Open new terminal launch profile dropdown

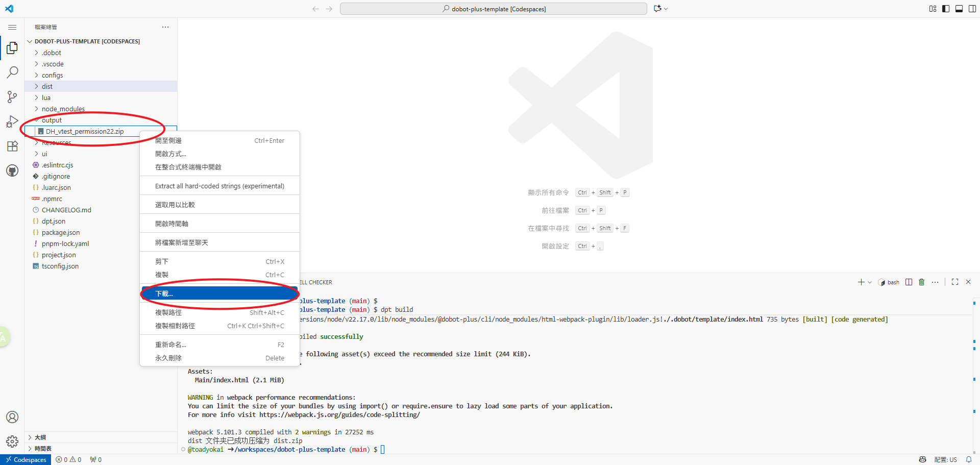pyautogui.click(x=870, y=282)
